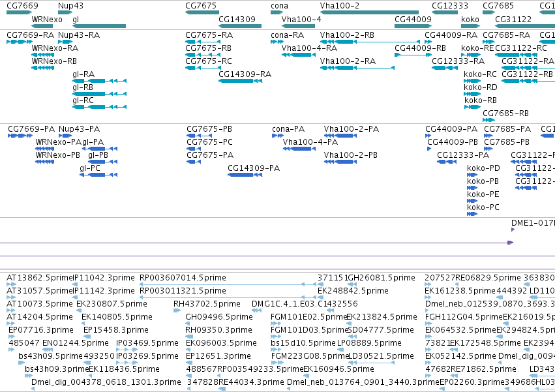
Task: Click protein koko-PD
Action: pyautogui.click(x=472, y=175)
